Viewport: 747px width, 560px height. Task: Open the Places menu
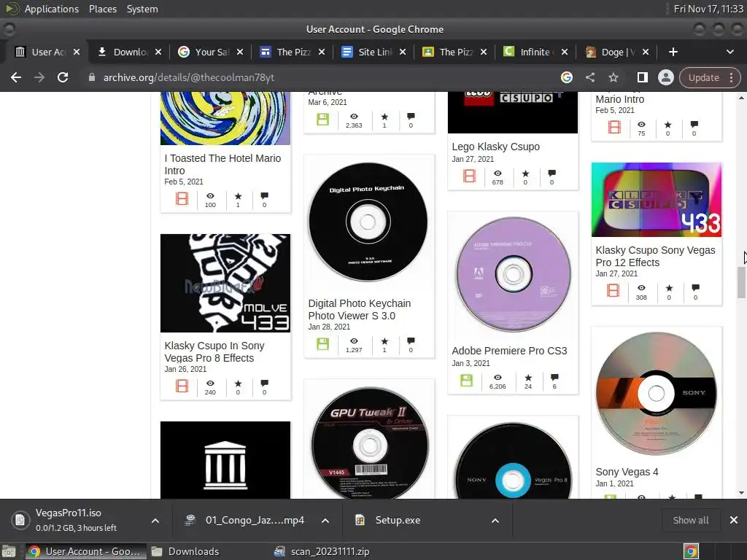pos(103,9)
